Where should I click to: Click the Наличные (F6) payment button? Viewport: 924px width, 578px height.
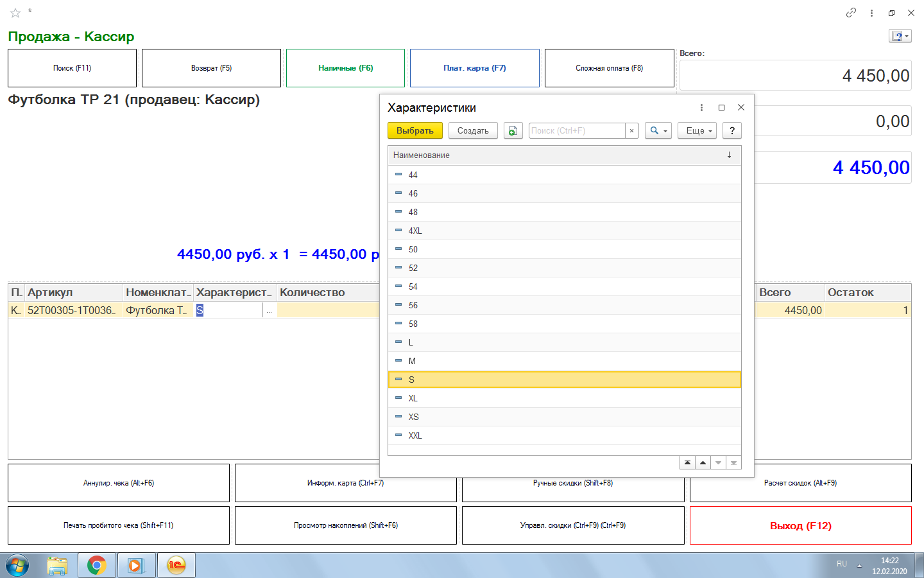click(345, 68)
